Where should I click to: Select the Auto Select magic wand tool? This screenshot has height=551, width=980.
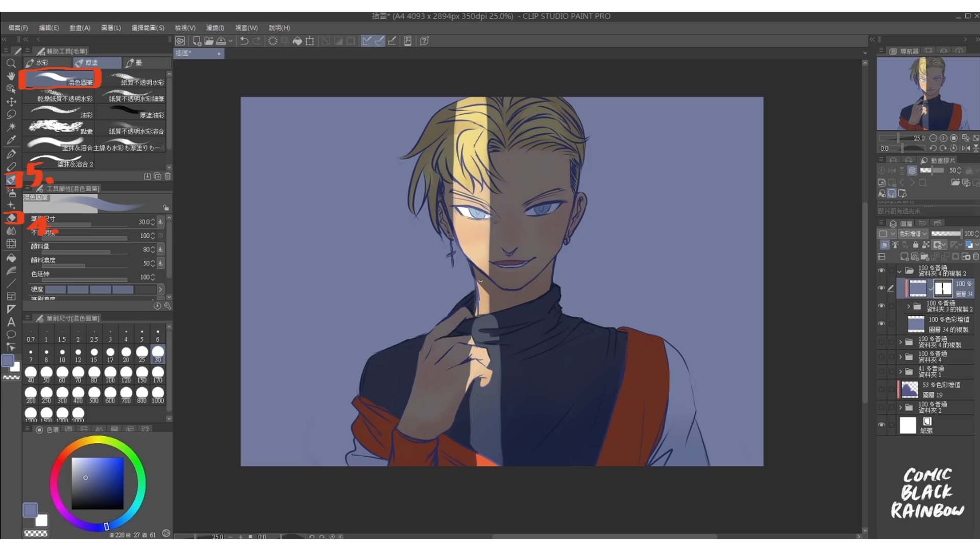tap(11, 127)
